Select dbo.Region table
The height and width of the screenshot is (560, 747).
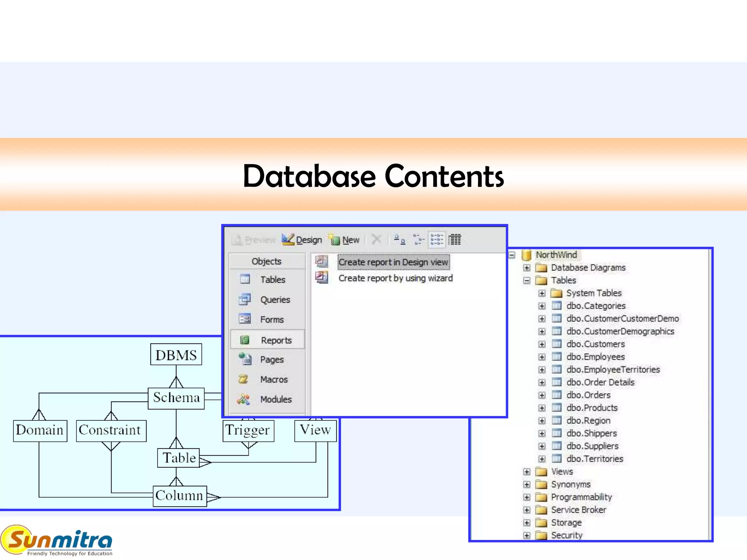click(x=588, y=421)
